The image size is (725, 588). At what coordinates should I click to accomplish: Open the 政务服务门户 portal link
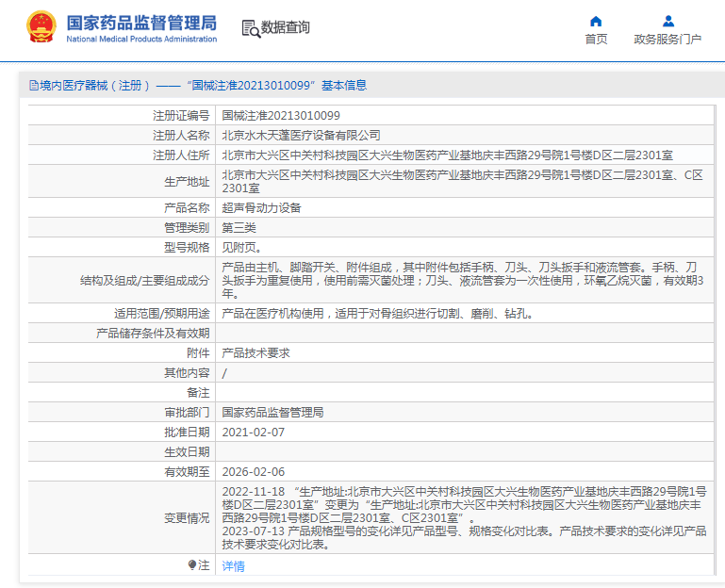[x=667, y=40]
